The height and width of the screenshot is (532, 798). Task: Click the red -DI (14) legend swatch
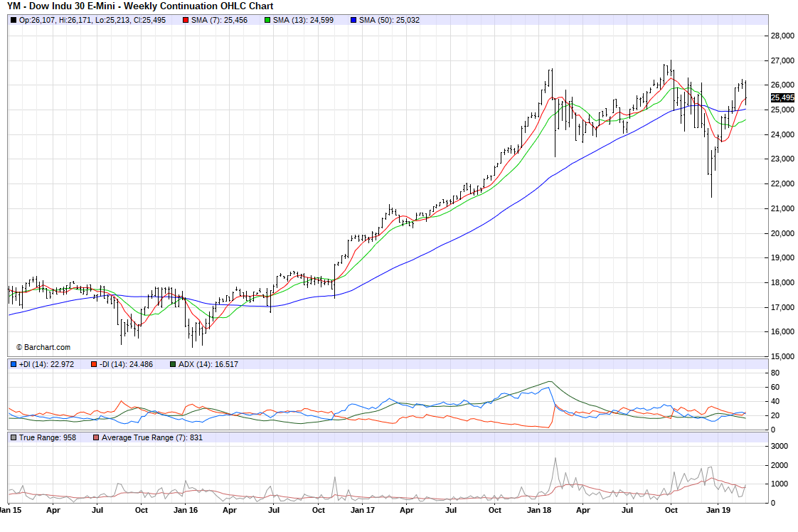click(x=94, y=364)
